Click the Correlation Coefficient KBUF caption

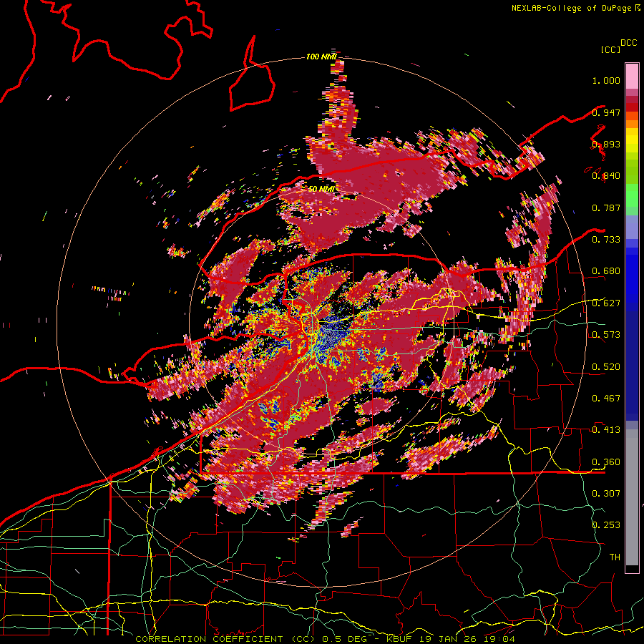point(325,639)
